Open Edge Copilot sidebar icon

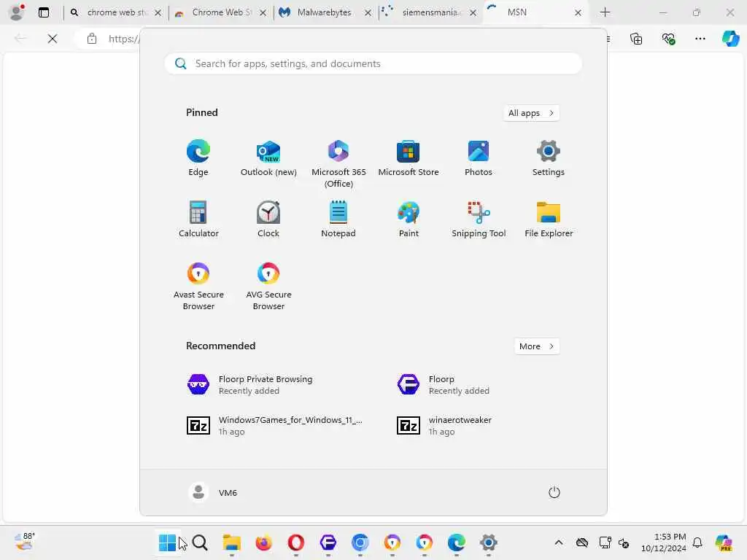point(730,39)
